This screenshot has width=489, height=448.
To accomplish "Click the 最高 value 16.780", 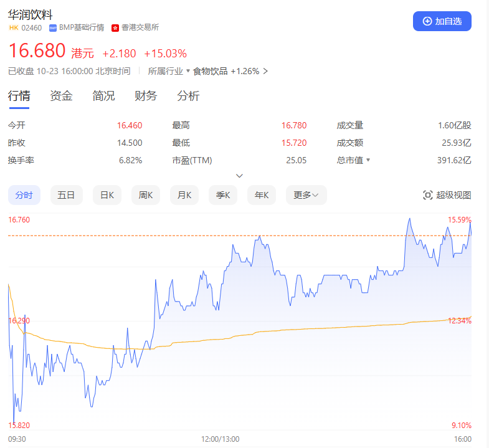I will 294,125.
